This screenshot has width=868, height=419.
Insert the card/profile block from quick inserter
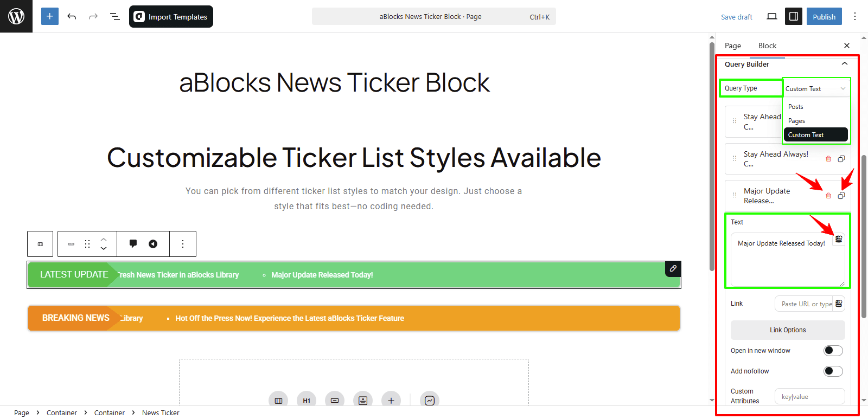pos(363,401)
